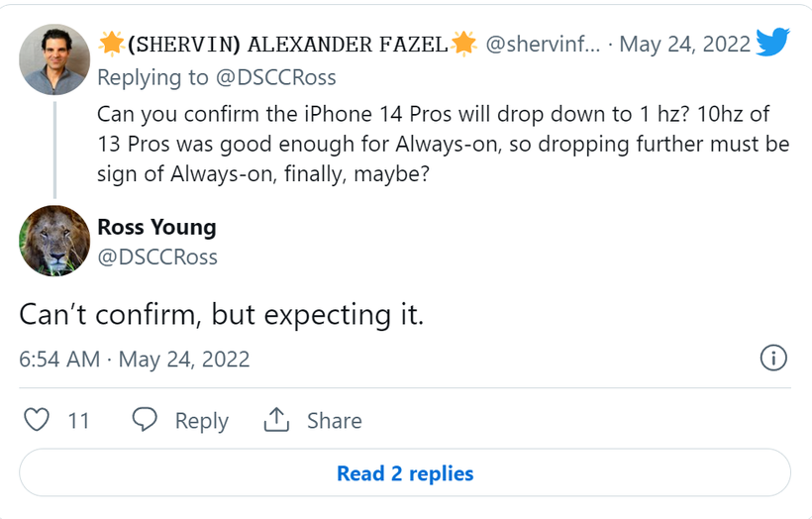
Task: Open the tweet info circle icon
Action: coord(773,359)
